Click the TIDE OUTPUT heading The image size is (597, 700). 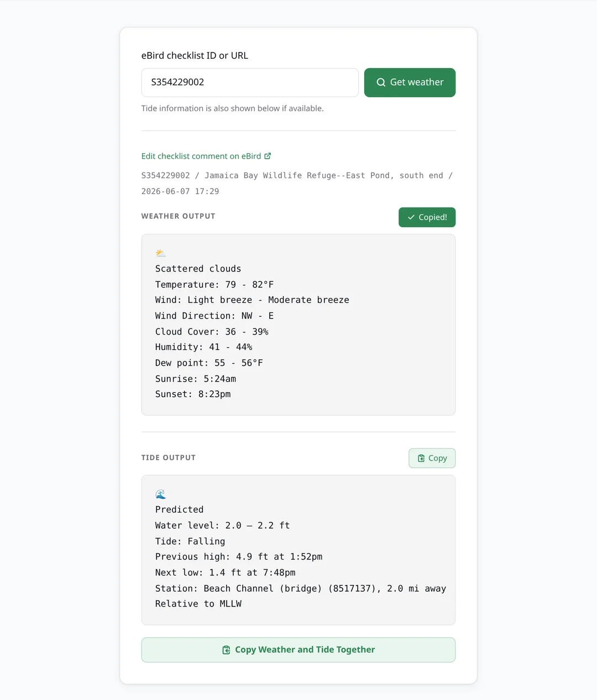pyautogui.click(x=169, y=458)
